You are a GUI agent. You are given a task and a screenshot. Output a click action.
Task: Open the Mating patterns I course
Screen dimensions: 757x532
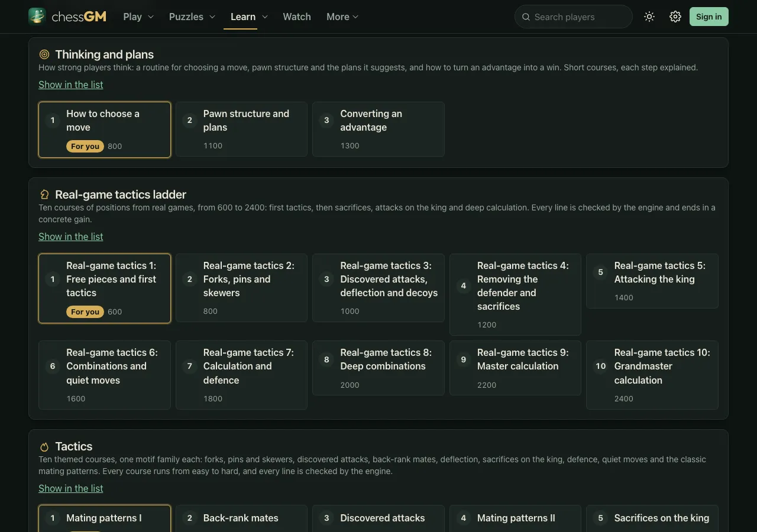pyautogui.click(x=105, y=518)
